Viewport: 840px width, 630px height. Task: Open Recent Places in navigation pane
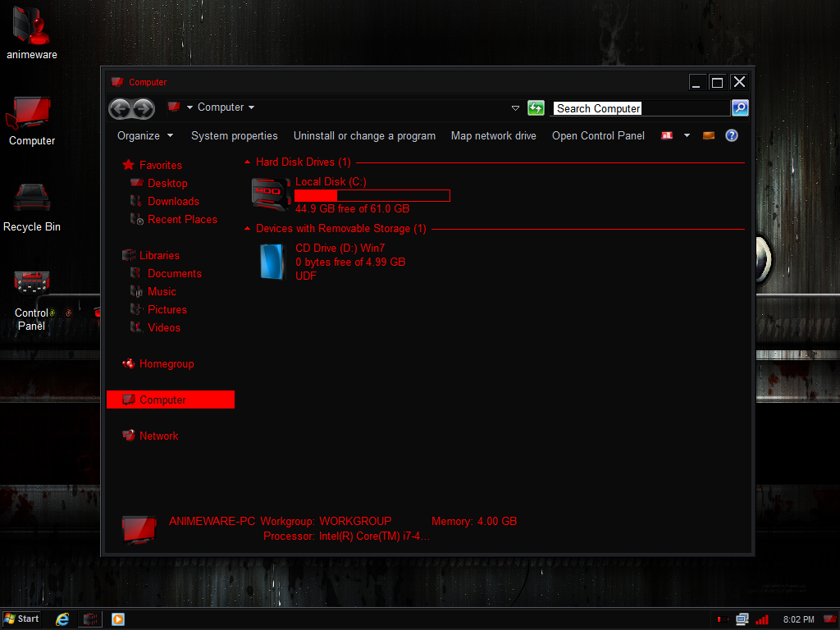pyautogui.click(x=183, y=220)
